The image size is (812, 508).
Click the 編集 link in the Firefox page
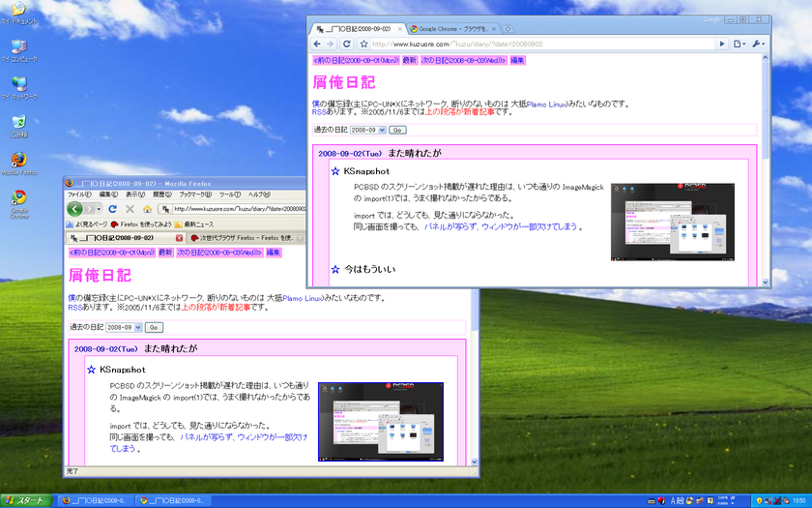[274, 253]
